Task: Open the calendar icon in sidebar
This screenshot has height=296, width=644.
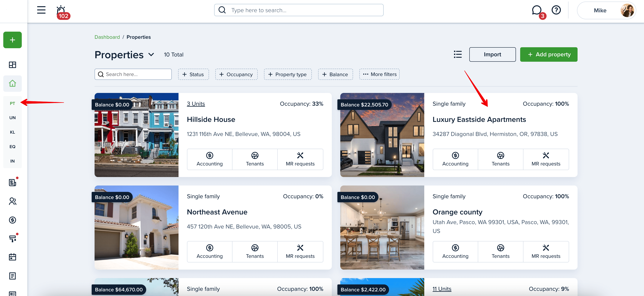Action: [x=13, y=257]
